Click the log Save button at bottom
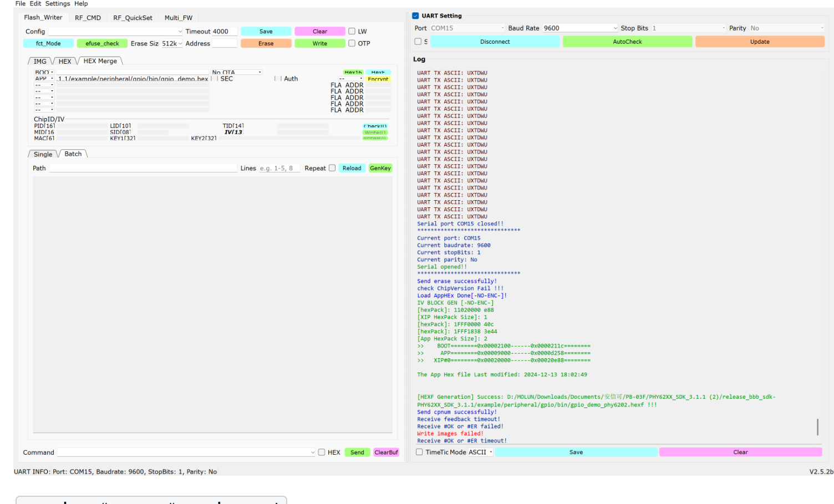Viewport: 834px width, 504px height. [x=576, y=452]
